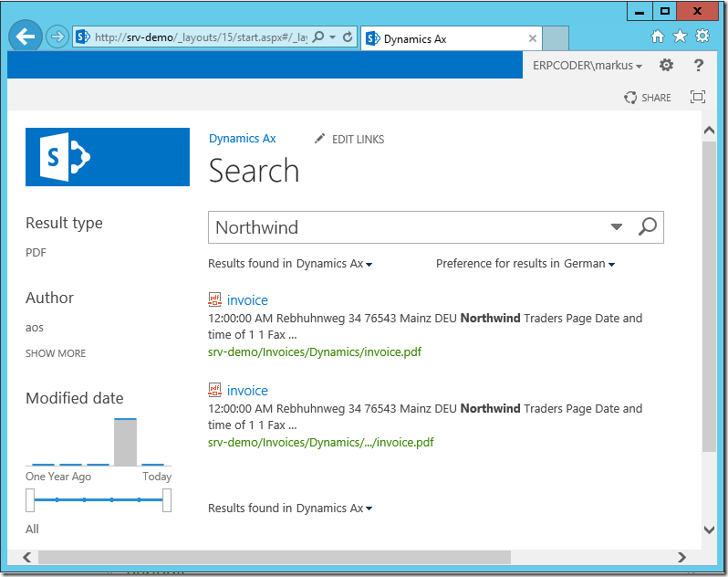This screenshot has height=577, width=728.
Task: Open the search box navigation dropdown arrow
Action: tap(617, 226)
